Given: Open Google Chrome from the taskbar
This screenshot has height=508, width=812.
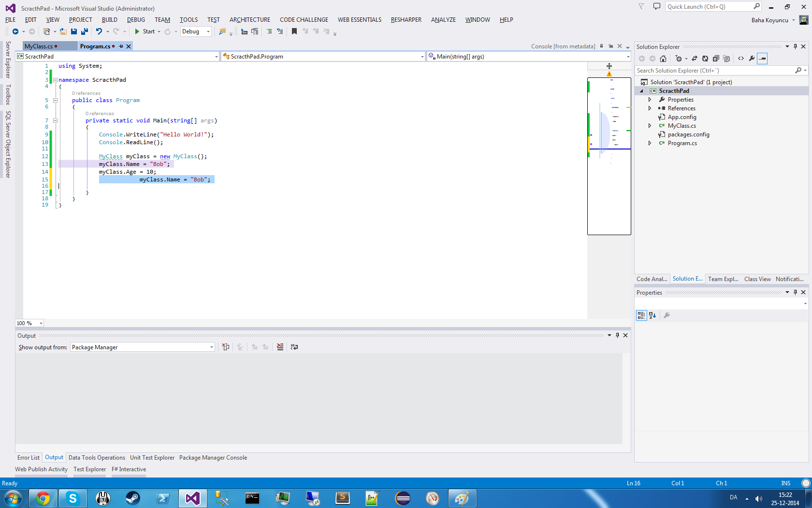Looking at the screenshot, I should tap(43, 498).
